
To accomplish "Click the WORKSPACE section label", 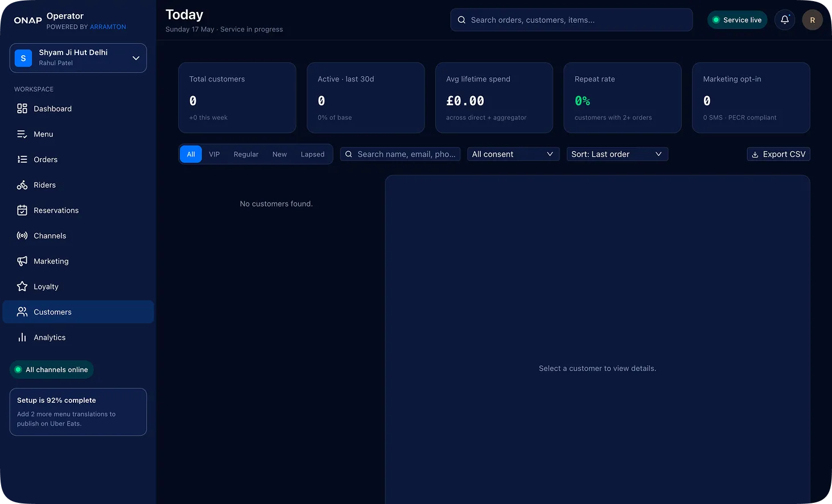I will point(34,89).
